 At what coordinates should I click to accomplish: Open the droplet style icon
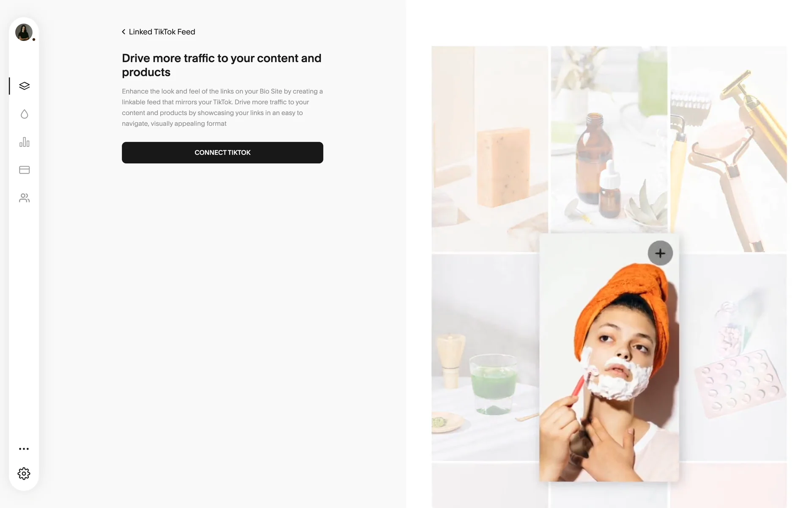[24, 114]
